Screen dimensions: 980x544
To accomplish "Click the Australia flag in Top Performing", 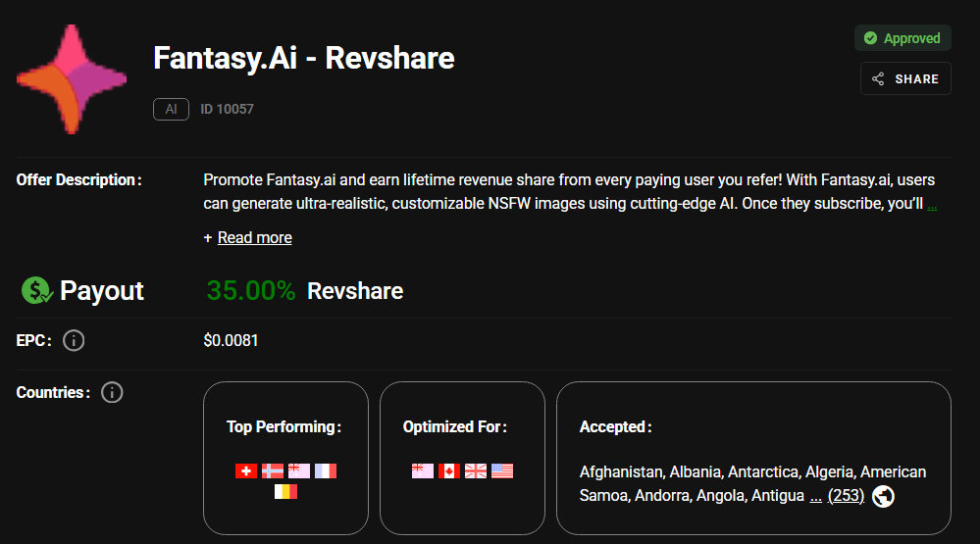I will (299, 470).
